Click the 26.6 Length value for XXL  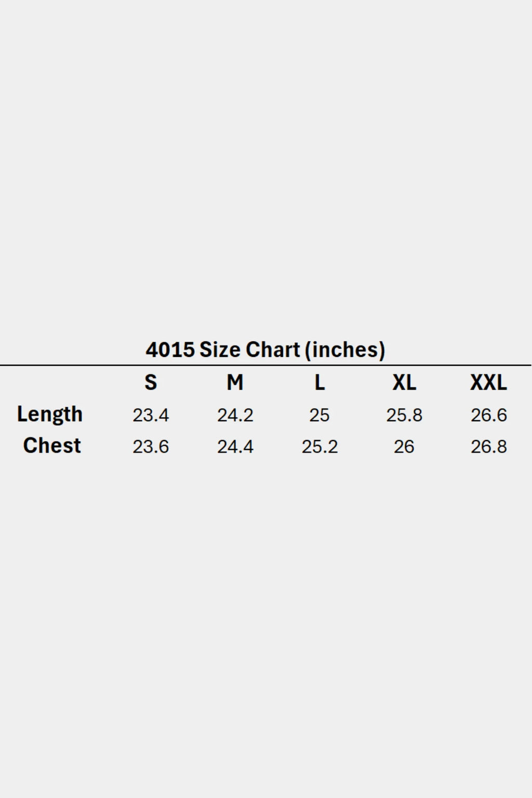[488, 415]
